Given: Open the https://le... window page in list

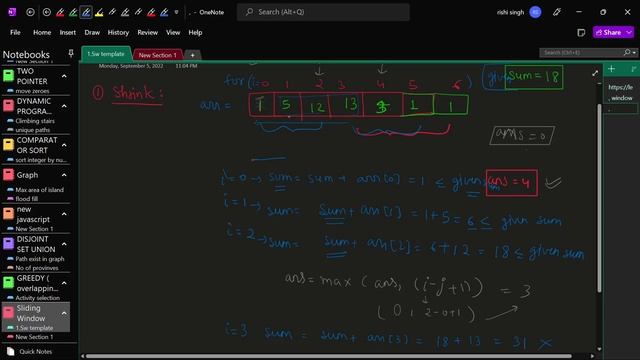Looking at the screenshot, I should pyautogui.click(x=620, y=92).
